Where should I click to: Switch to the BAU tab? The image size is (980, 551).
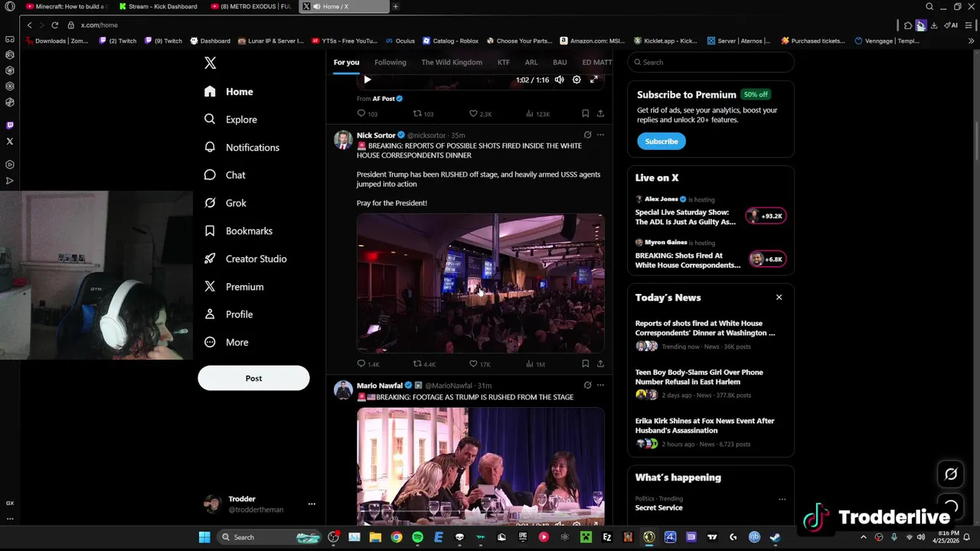point(560,62)
